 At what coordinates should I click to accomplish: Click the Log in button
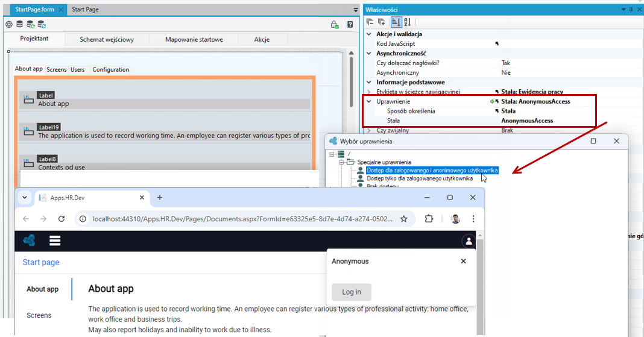tap(352, 292)
